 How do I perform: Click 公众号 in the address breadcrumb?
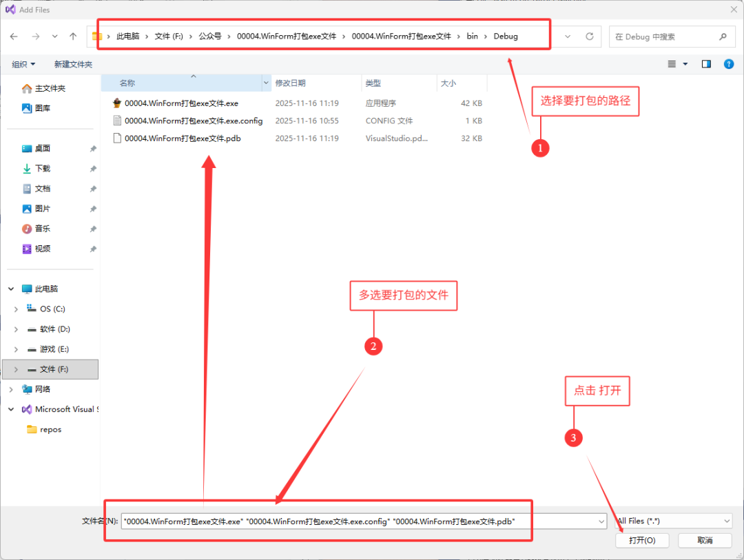(209, 36)
